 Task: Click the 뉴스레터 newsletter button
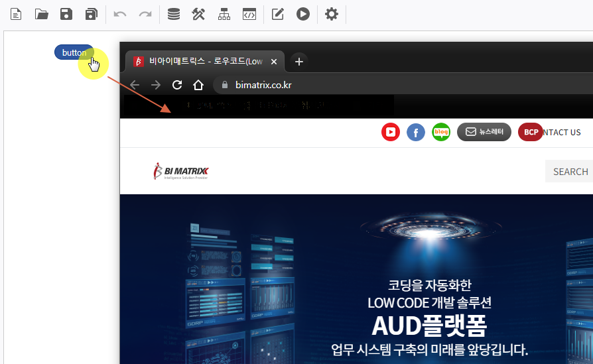pos(484,132)
